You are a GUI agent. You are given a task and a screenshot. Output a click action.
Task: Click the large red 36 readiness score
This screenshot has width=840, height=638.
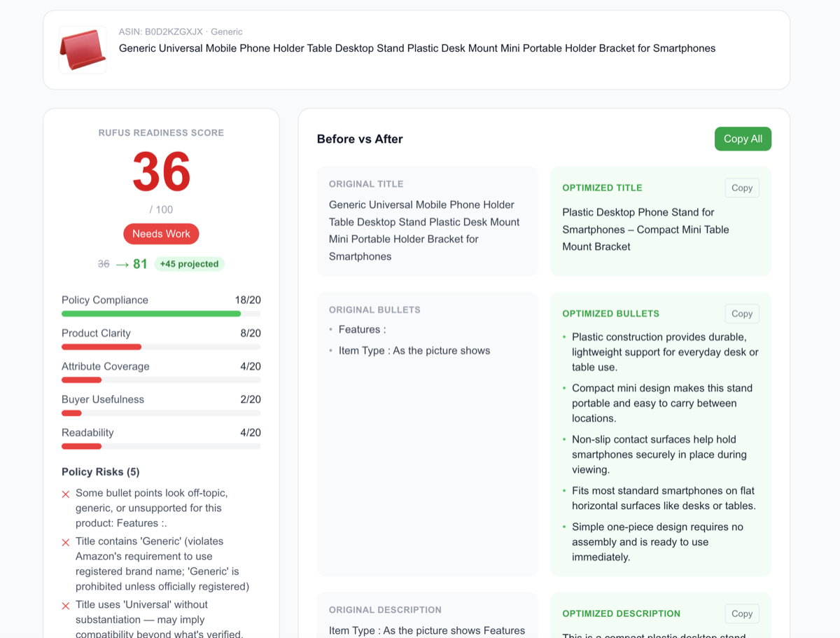[x=161, y=172]
